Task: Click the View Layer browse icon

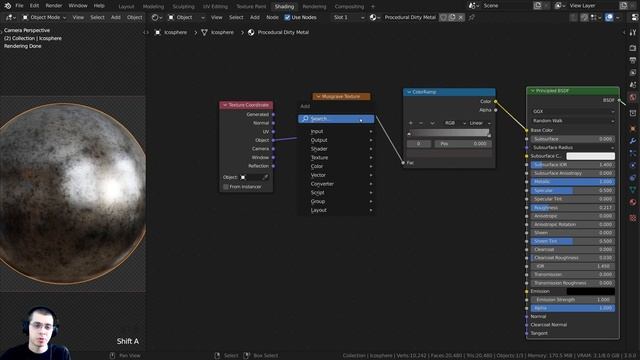Action: [560, 6]
